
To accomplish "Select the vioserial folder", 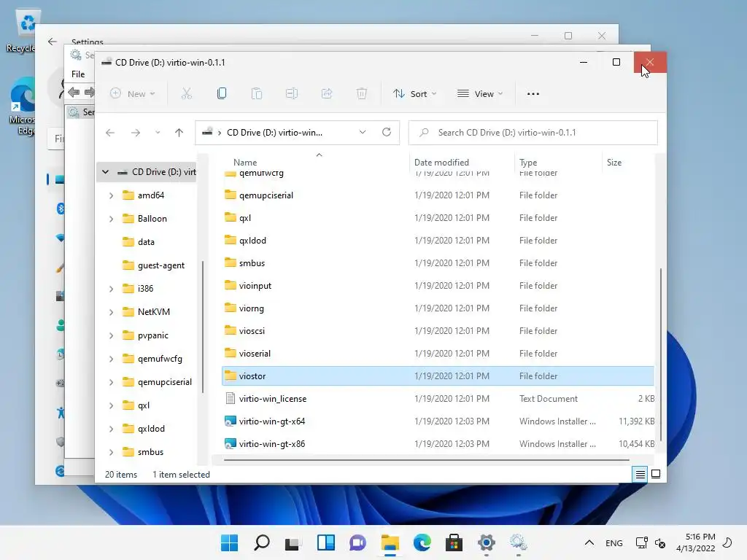I will pyautogui.click(x=438, y=354).
